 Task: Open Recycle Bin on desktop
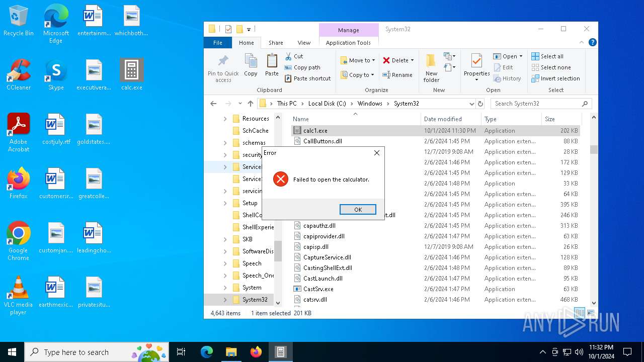pyautogui.click(x=19, y=21)
